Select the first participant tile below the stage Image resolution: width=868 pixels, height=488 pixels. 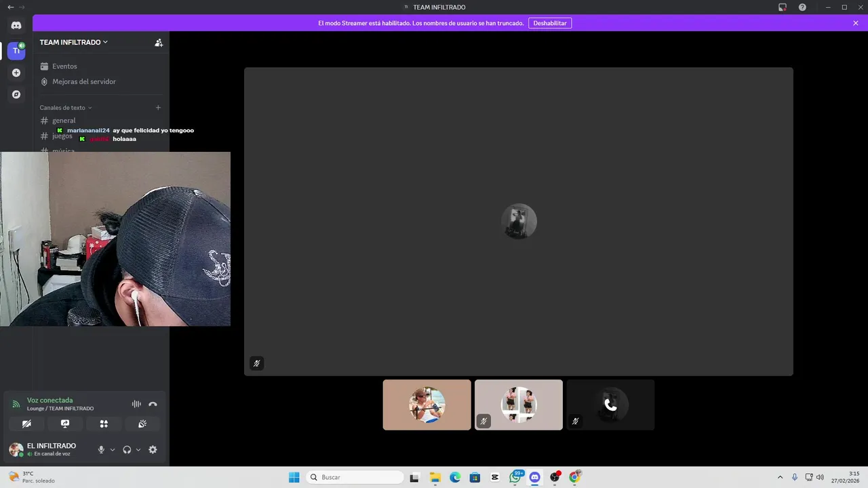(427, 405)
